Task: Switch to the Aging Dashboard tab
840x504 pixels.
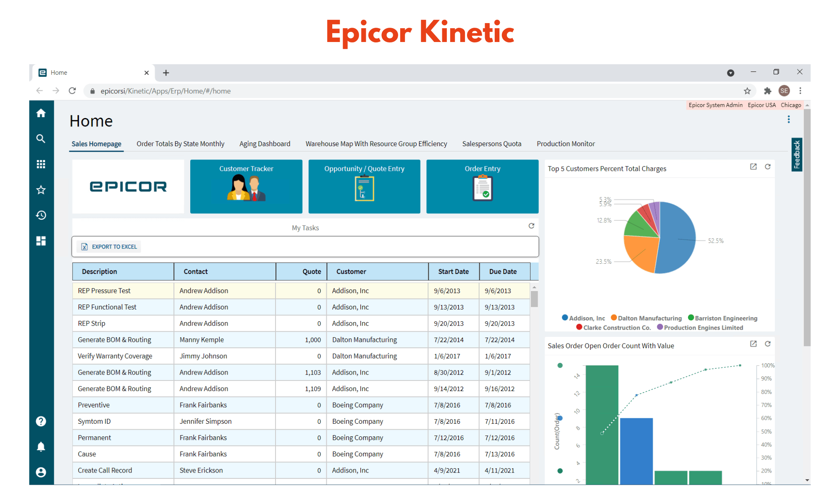Action: click(265, 144)
